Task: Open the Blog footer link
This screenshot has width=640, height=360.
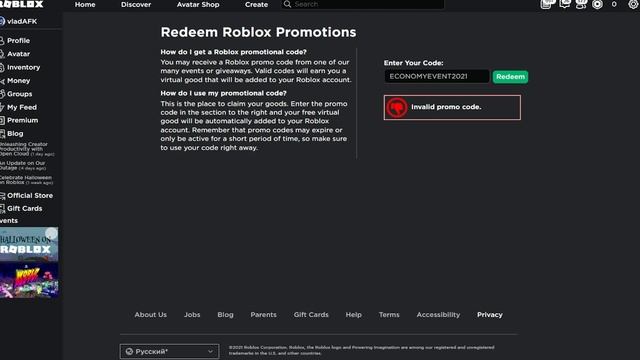Action: (225, 315)
